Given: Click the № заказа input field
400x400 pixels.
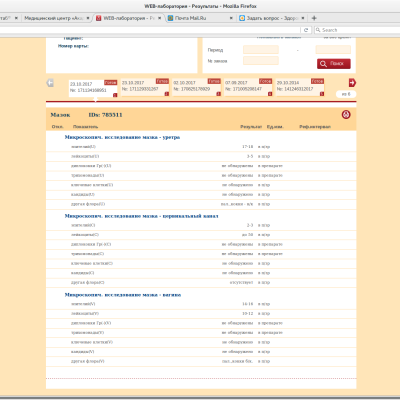Looking at the screenshot, I should pyautogui.click(x=261, y=61).
